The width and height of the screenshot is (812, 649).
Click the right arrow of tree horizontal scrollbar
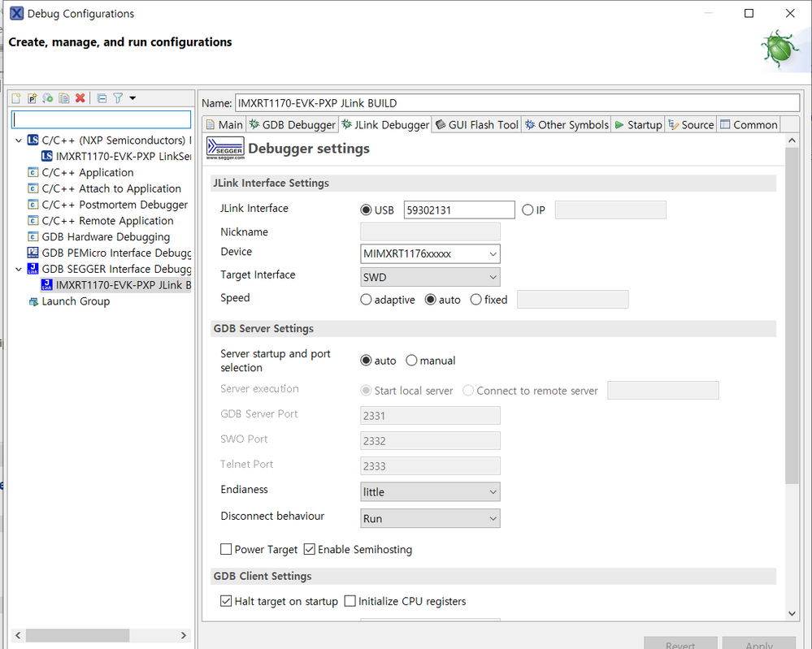184,635
